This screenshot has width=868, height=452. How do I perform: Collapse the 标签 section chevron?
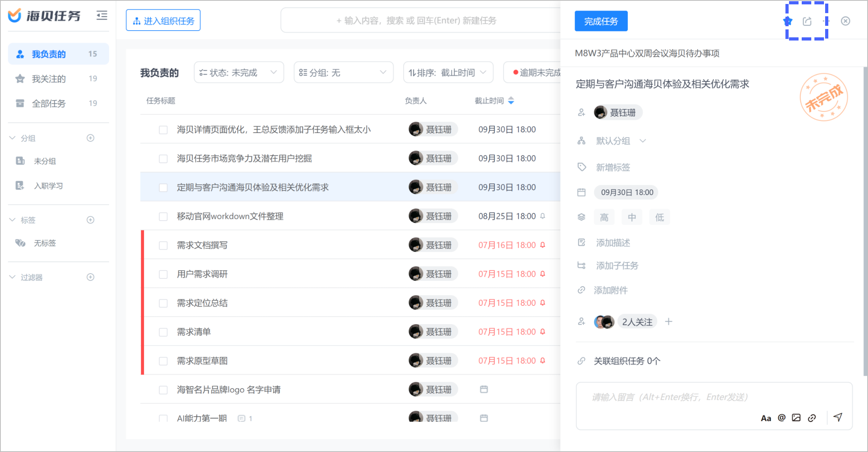[x=12, y=220]
